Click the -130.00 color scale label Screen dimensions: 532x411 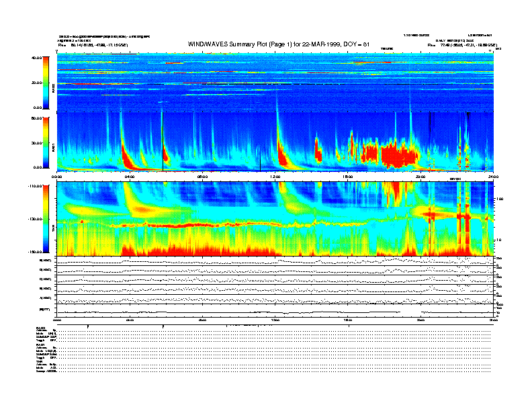[x=35, y=219]
